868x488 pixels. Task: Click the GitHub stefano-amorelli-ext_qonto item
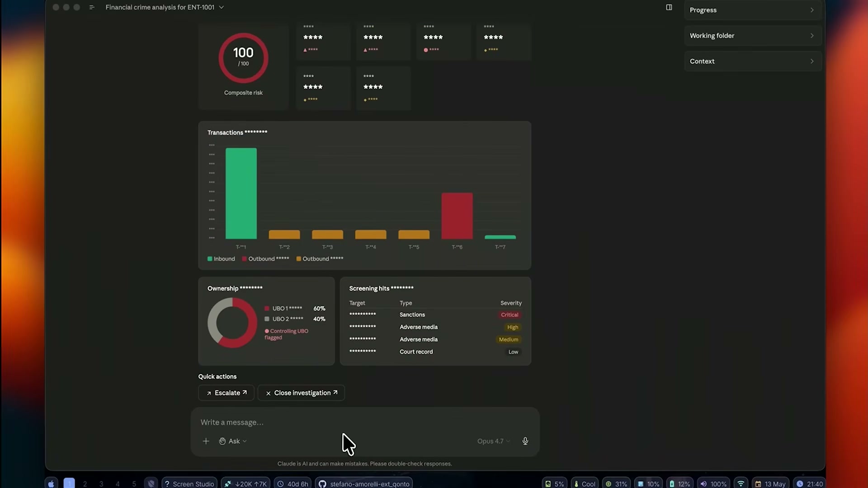pyautogui.click(x=364, y=483)
